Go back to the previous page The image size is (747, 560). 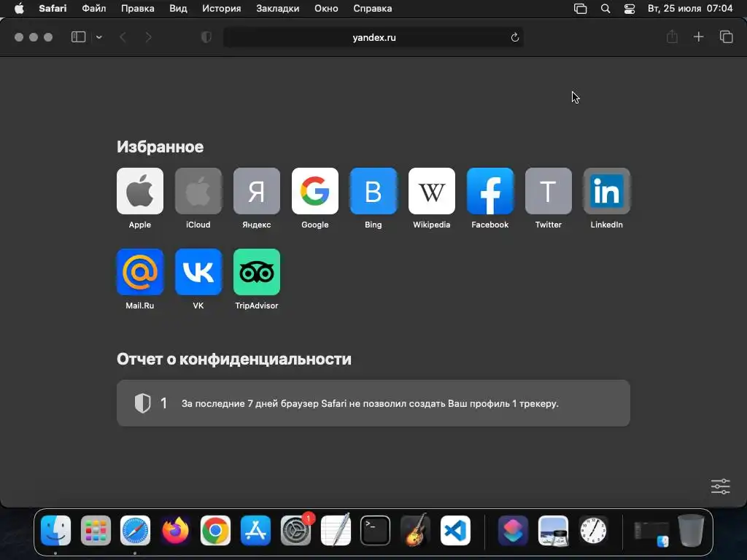pos(123,37)
